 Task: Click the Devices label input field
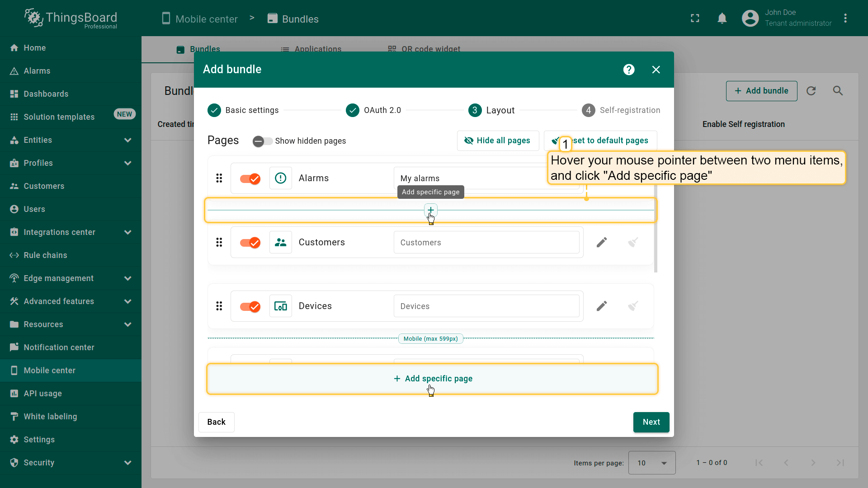point(486,306)
